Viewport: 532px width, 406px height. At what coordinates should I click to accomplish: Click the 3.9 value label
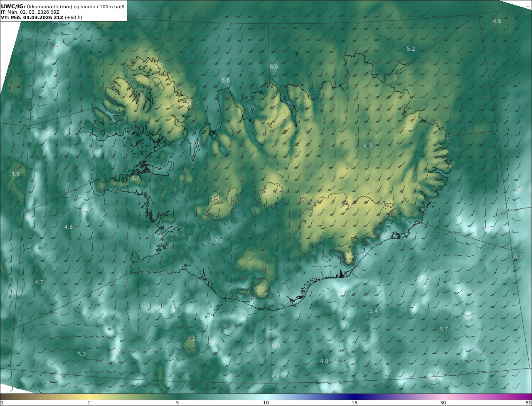tap(15, 174)
